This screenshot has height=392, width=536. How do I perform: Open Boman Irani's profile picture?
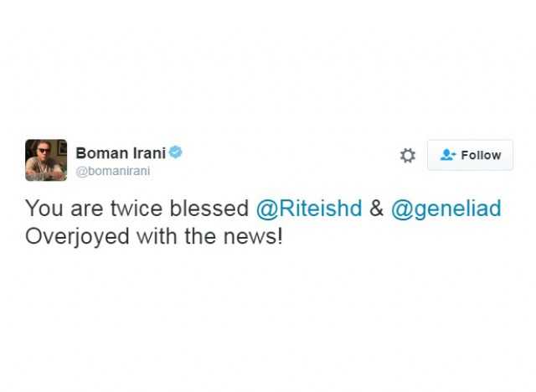[46, 160]
